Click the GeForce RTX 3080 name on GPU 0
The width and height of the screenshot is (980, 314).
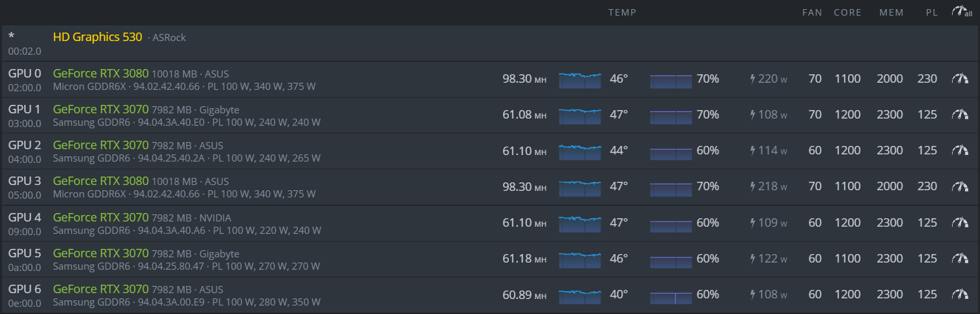coord(101,73)
